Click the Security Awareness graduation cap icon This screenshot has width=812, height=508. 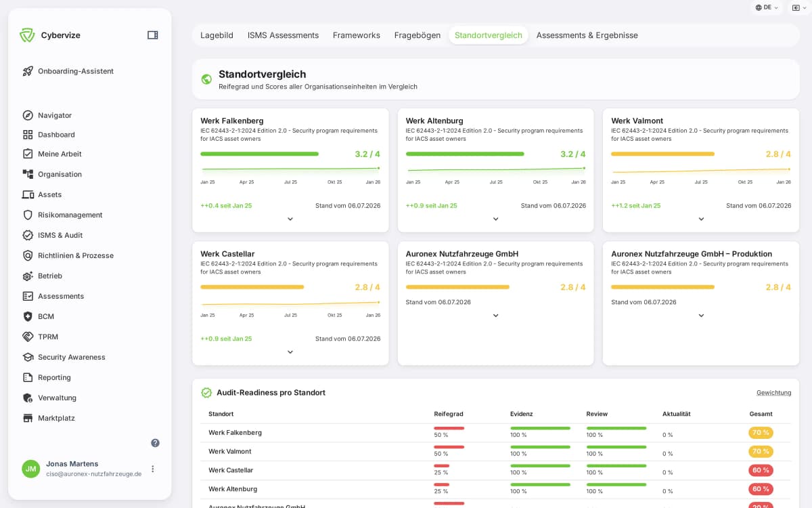click(28, 357)
